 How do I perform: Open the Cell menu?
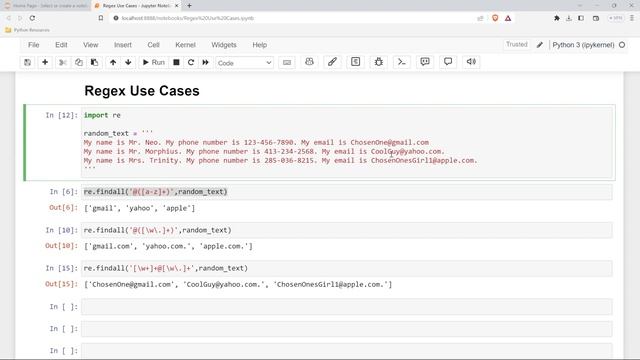(153, 45)
